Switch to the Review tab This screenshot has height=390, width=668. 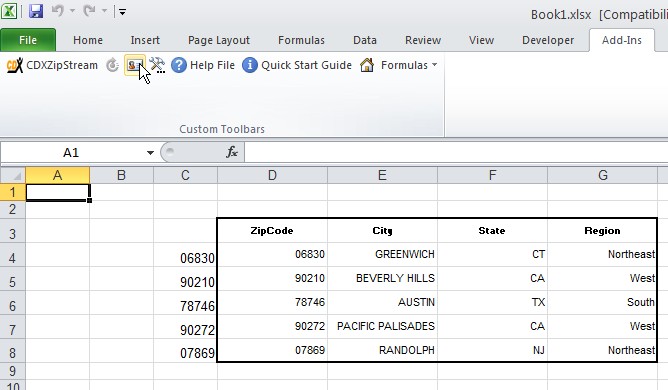pos(423,40)
